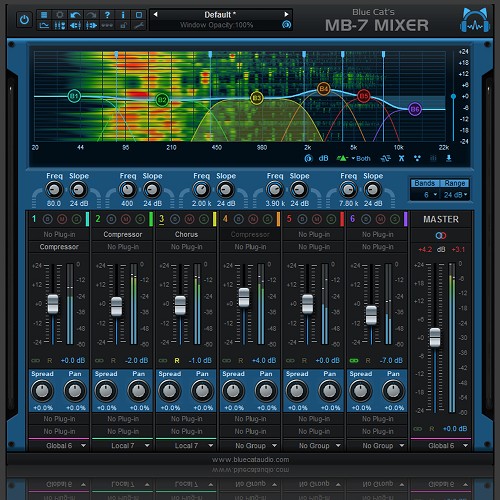
Task: Toggle the filter curves display icon
Action: [386, 158]
